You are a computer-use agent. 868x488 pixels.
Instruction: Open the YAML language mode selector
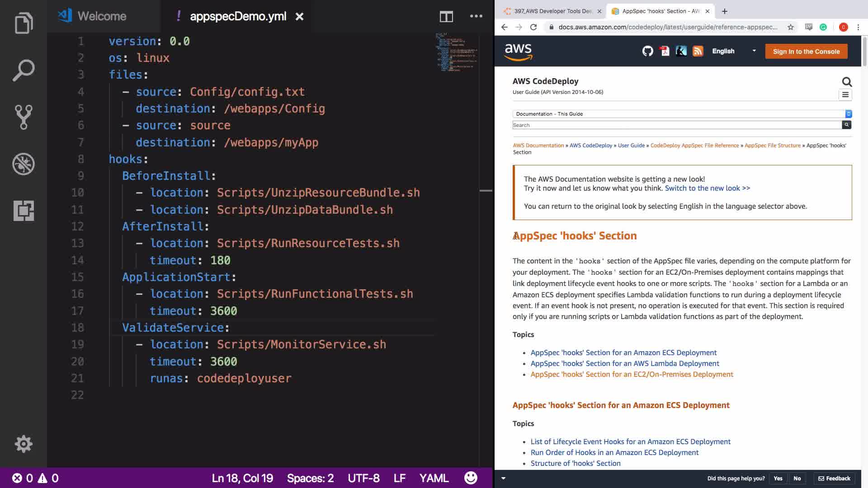(x=434, y=478)
